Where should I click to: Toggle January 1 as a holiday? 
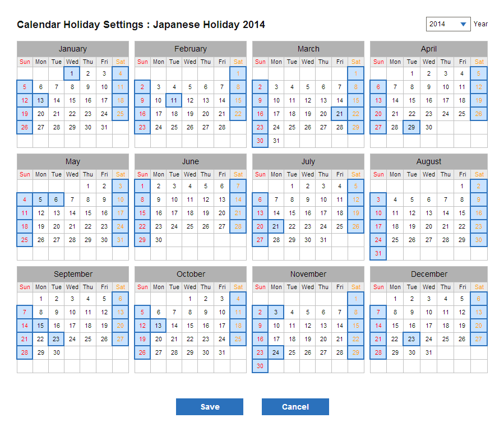pos(72,73)
